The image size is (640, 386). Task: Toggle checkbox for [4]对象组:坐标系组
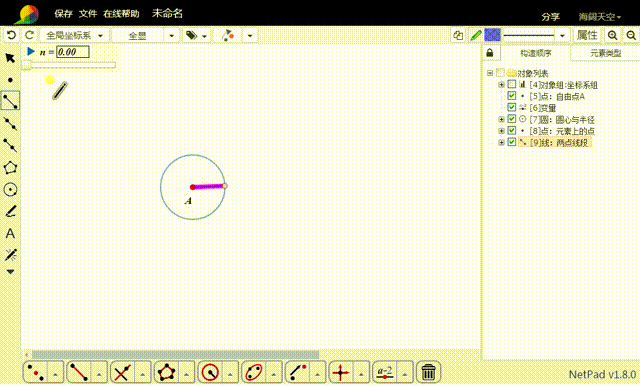click(512, 84)
